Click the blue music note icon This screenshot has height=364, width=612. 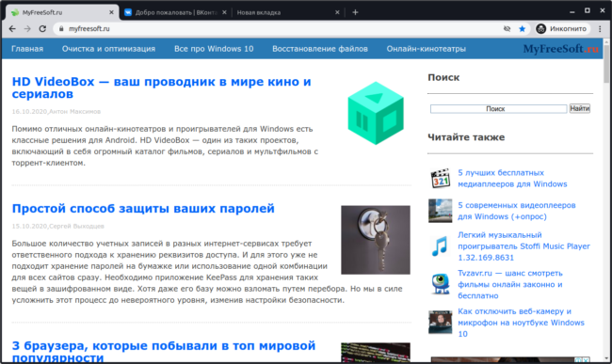(x=440, y=246)
